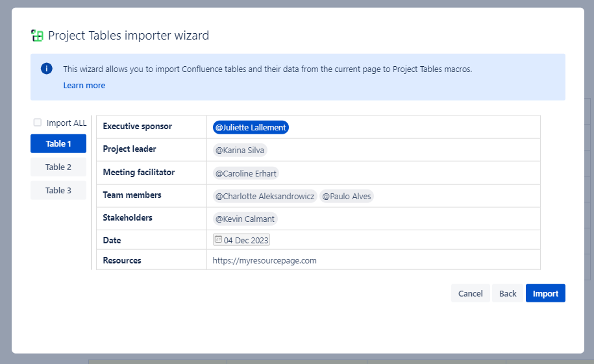
Task: Click the Project Tables logo icon
Action: click(x=37, y=36)
